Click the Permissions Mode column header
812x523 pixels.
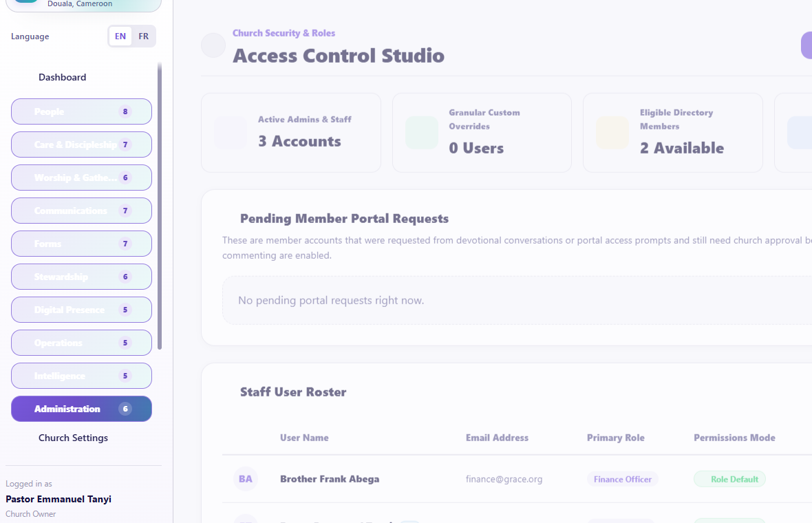pyautogui.click(x=734, y=438)
